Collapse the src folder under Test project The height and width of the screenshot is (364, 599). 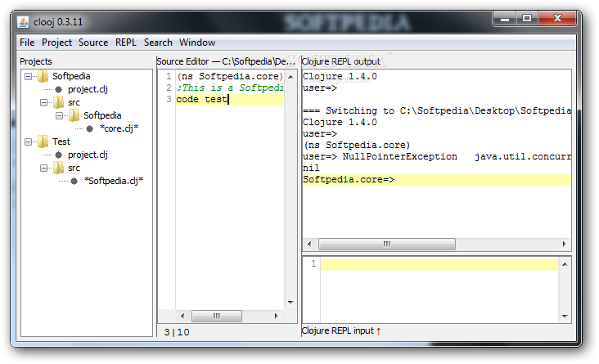point(43,168)
